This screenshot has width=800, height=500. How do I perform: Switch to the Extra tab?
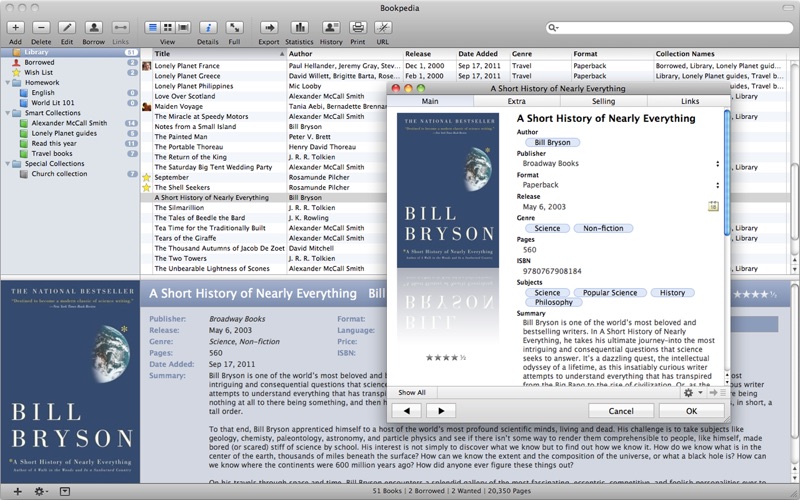(516, 101)
